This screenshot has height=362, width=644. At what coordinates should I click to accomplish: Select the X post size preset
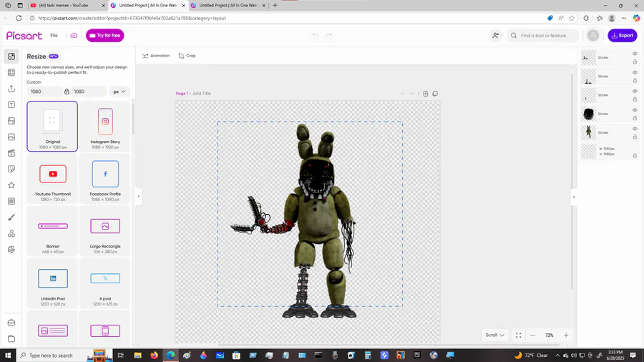point(105,283)
